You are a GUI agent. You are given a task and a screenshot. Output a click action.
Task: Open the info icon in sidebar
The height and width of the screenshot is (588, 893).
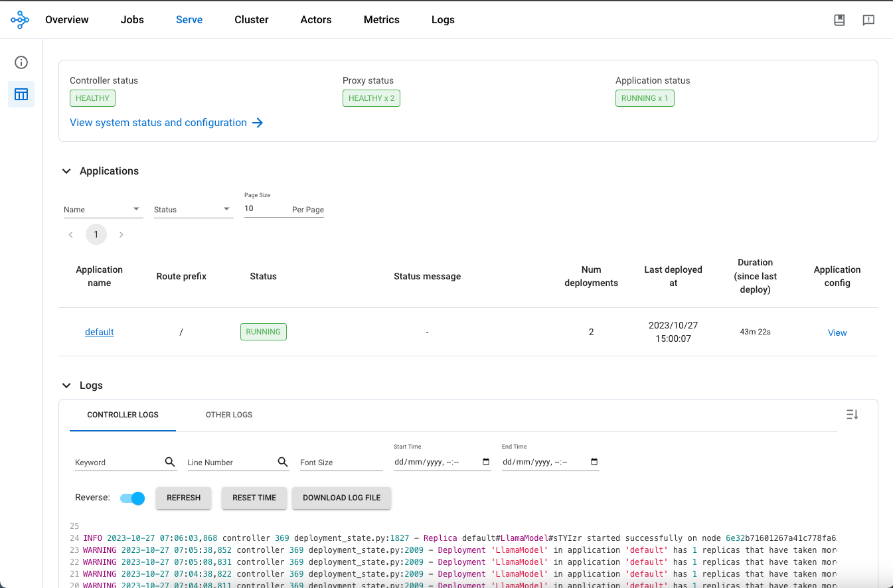(x=21, y=62)
